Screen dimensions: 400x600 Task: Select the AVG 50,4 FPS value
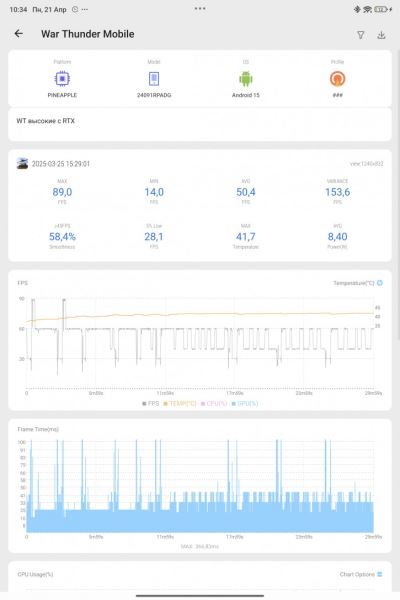click(x=246, y=192)
